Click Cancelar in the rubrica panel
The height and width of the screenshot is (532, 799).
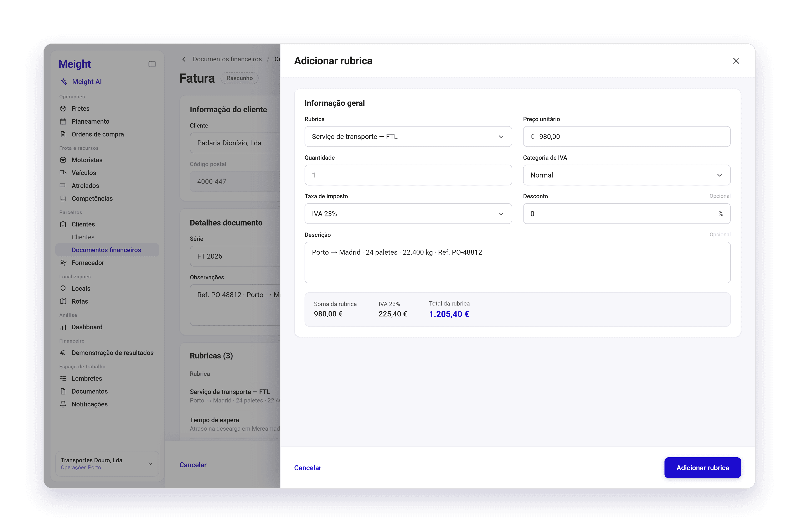pos(307,468)
